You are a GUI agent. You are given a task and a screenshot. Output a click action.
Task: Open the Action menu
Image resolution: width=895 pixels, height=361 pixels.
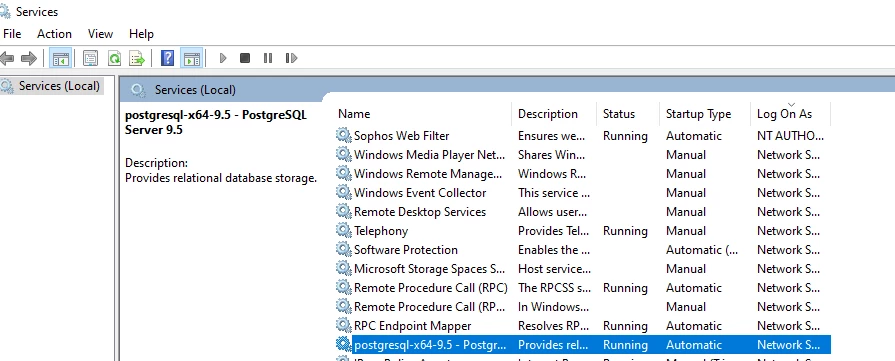54,34
